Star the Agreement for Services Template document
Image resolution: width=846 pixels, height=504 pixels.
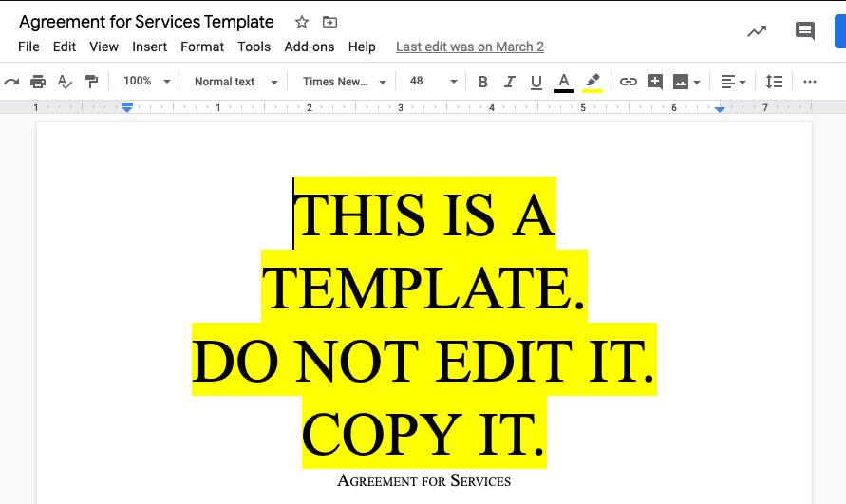302,22
